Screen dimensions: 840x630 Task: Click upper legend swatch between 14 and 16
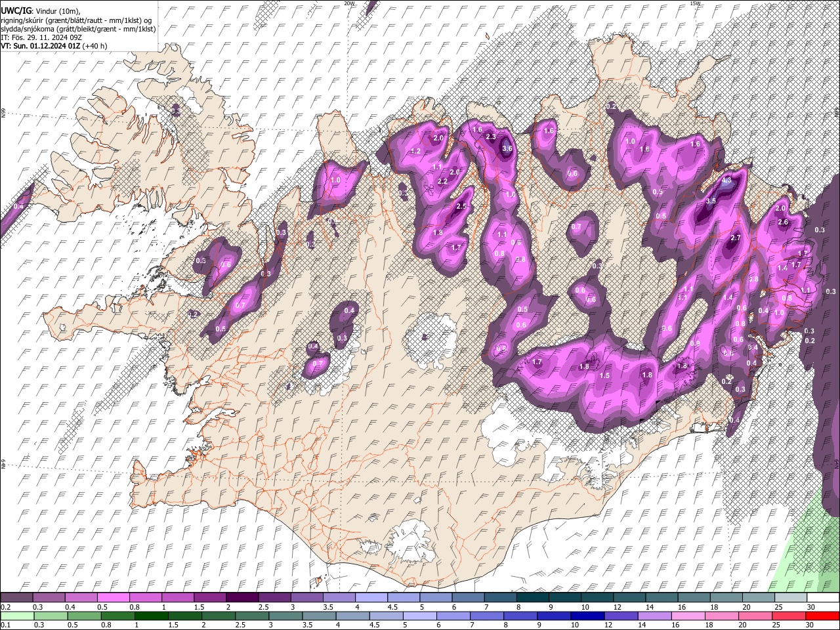[661, 598]
